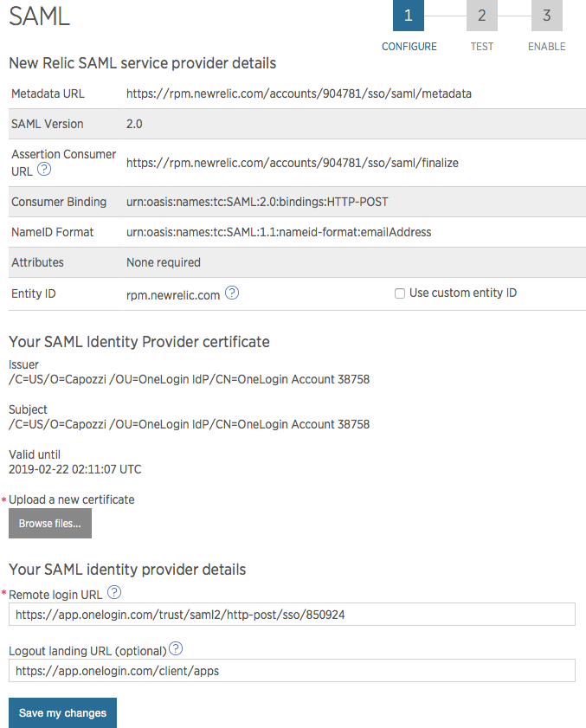Viewport: 586px width, 728px height.
Task: Show help for Remote login URL
Action: tap(114, 593)
